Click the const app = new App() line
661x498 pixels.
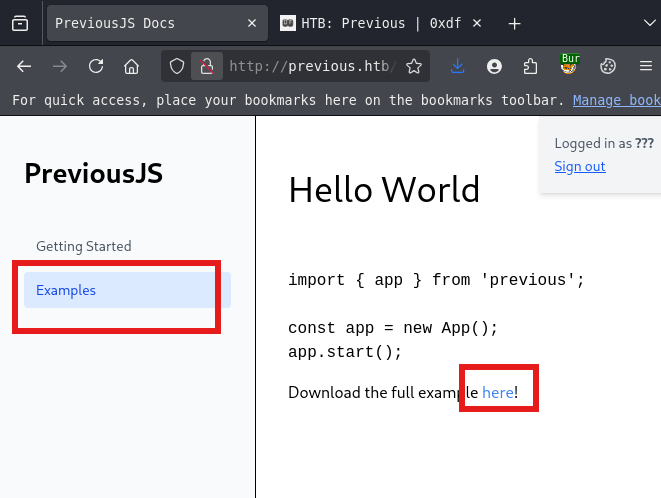[x=393, y=328]
